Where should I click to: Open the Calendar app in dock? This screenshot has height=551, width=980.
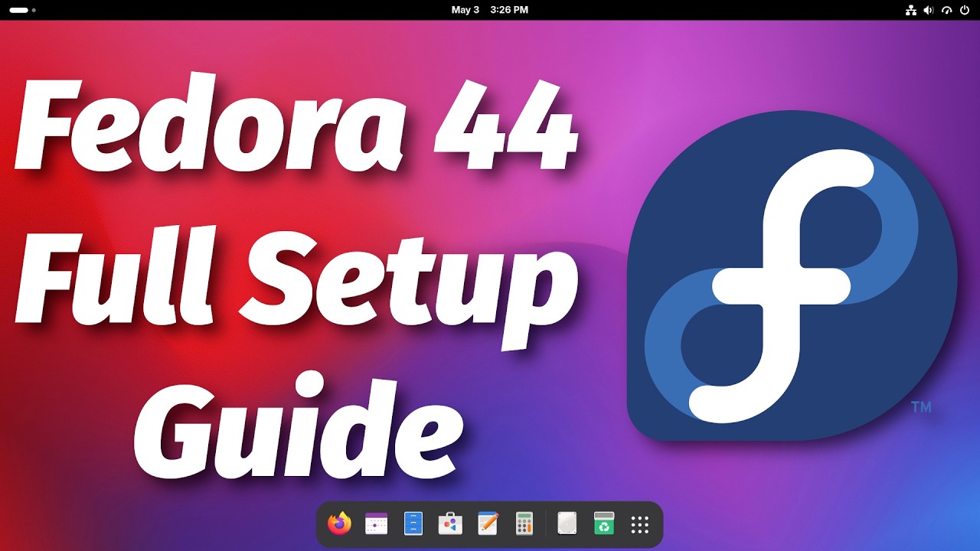click(x=376, y=524)
